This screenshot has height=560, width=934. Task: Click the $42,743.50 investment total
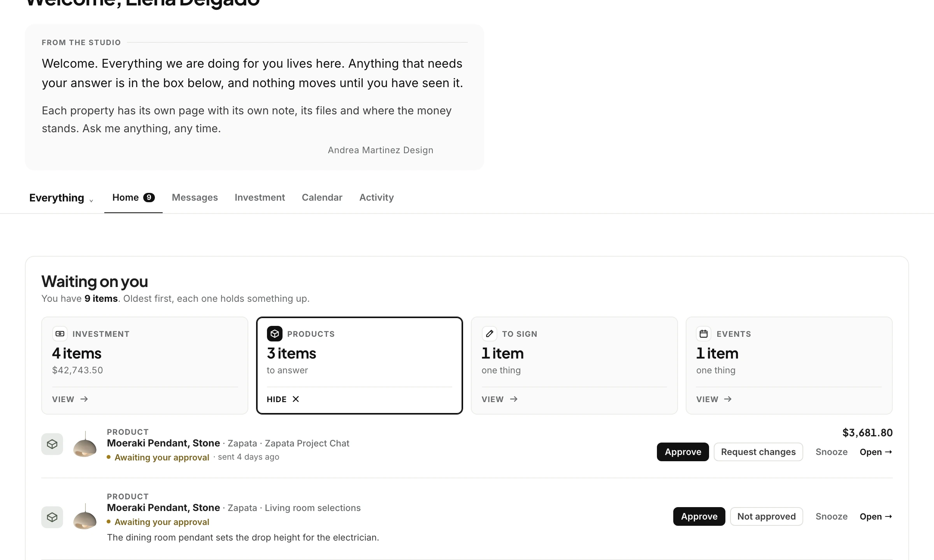pyautogui.click(x=77, y=370)
